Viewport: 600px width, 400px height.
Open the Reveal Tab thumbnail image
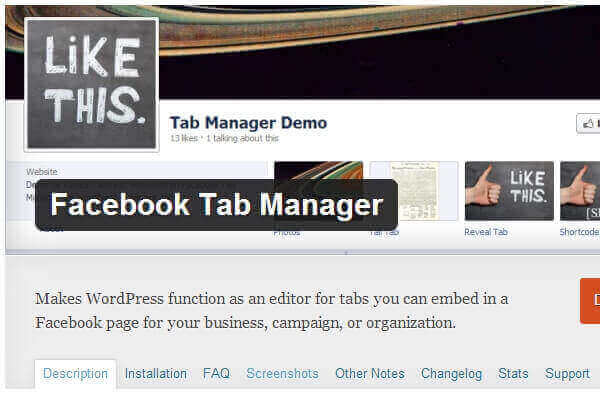(x=509, y=191)
